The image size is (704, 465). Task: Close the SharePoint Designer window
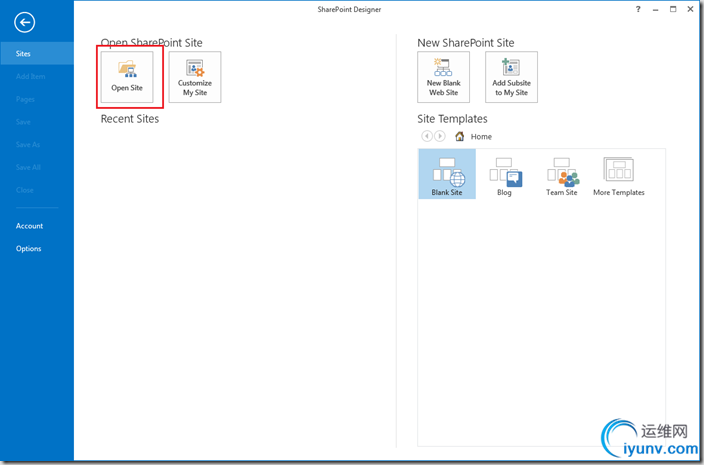pyautogui.click(x=691, y=9)
